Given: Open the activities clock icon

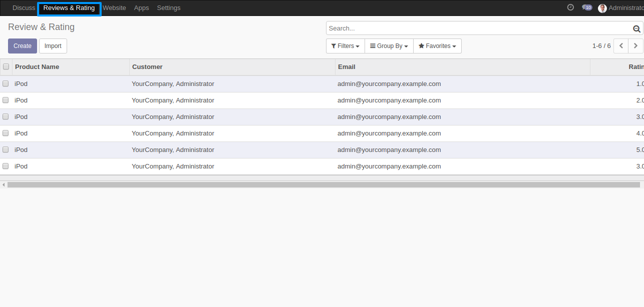Looking at the screenshot, I should [x=570, y=7].
